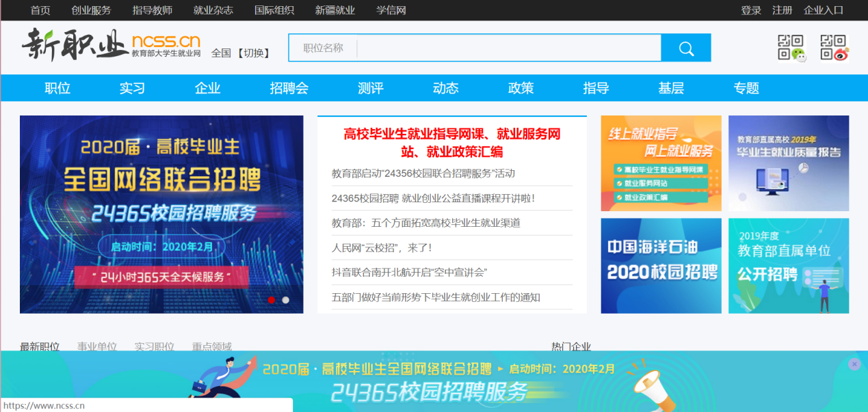Open the 职位名称 search type selector

[323, 48]
